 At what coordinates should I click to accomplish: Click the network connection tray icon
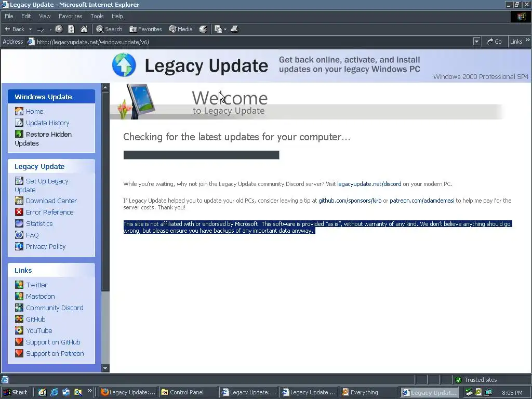(x=488, y=392)
